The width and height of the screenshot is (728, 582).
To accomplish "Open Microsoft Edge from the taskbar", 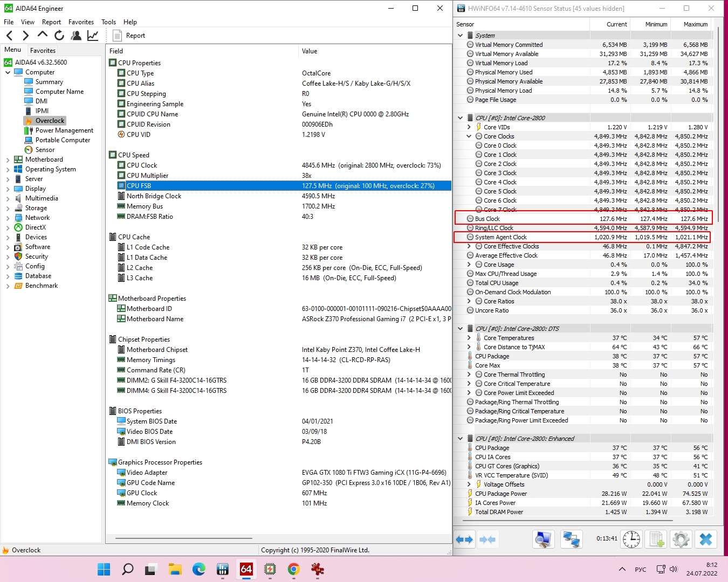I will coord(199,569).
